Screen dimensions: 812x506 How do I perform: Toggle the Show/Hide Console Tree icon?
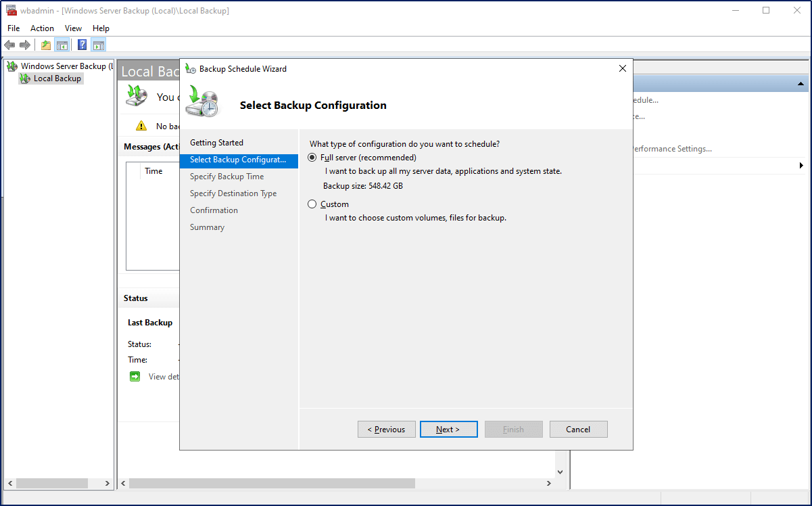point(62,45)
